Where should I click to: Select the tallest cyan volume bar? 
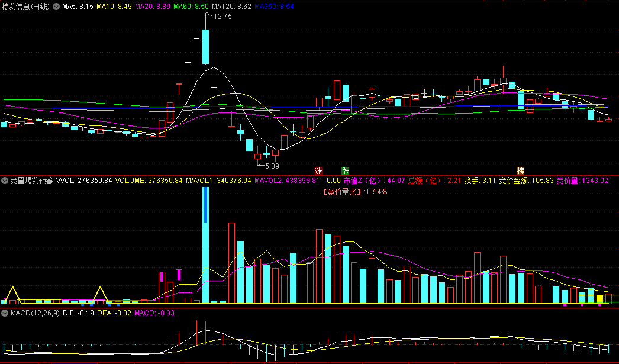(x=206, y=245)
